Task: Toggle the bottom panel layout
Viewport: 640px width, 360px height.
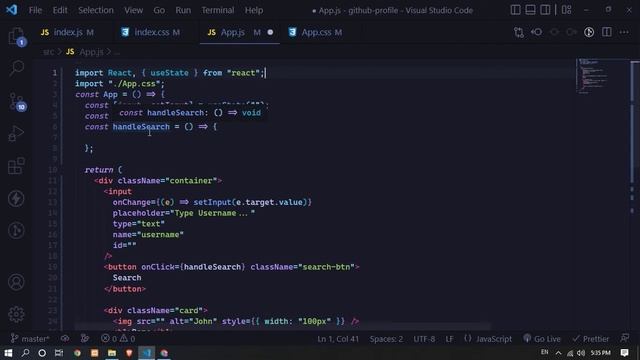Action: coord(530,10)
